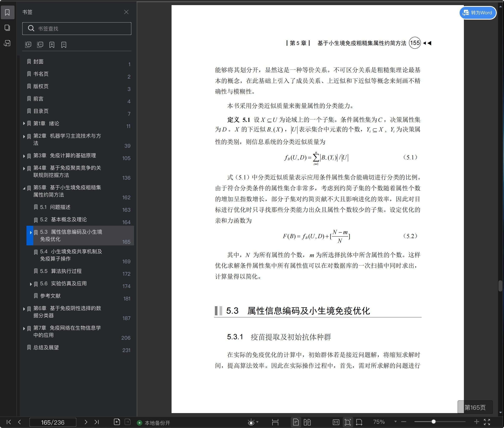Click the bookmark search field
Screen dimensions: 504x428
77,29
